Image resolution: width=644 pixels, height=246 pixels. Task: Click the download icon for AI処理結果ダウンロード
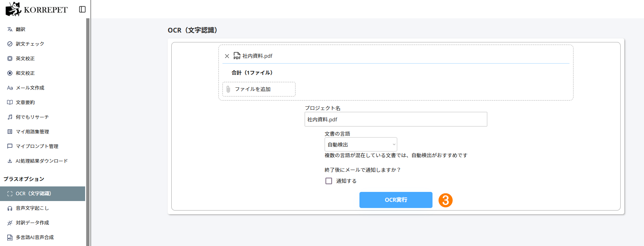(10, 161)
